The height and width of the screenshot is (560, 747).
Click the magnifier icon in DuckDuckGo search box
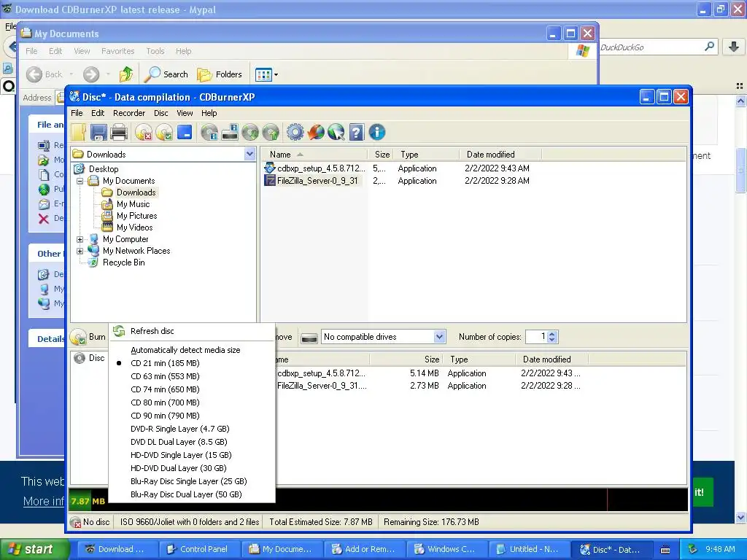[709, 47]
